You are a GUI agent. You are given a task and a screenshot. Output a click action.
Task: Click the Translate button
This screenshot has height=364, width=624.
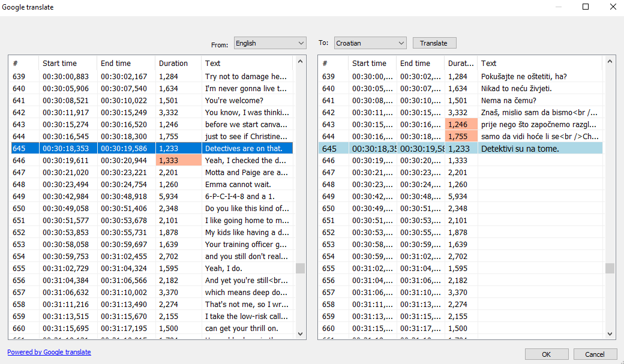click(434, 43)
